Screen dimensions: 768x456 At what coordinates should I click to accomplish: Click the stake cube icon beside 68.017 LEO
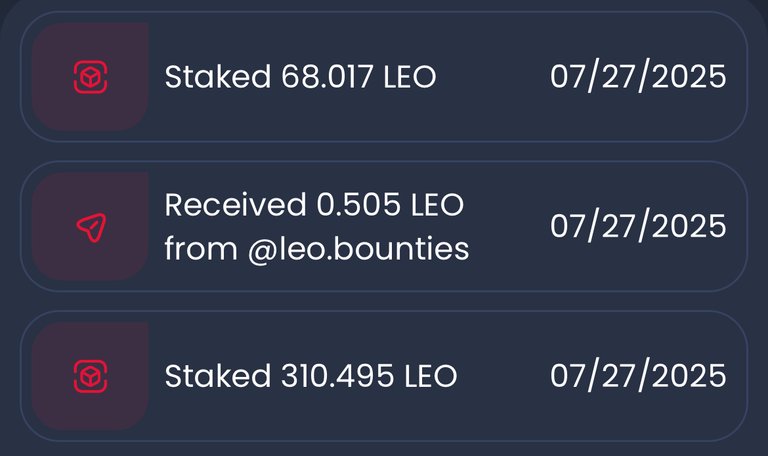point(91,77)
